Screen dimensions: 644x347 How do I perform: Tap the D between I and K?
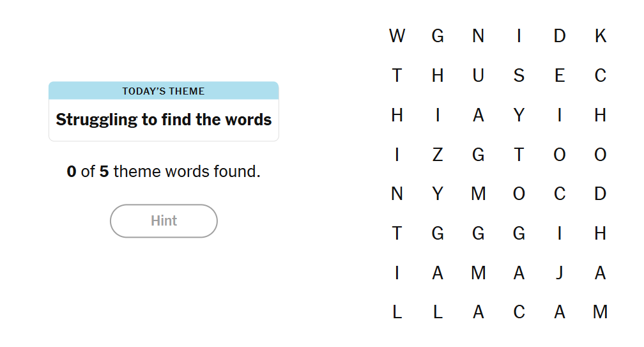tap(560, 36)
